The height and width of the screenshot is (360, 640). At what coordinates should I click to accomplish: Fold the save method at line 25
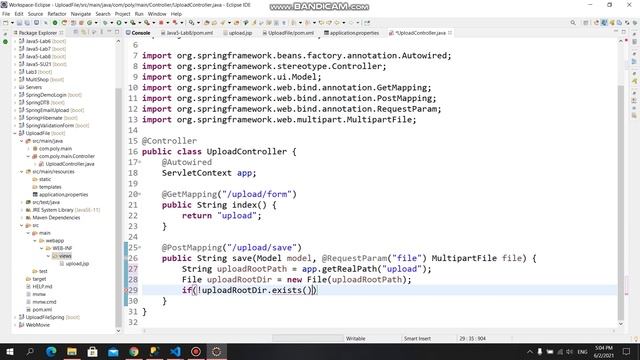[140, 248]
